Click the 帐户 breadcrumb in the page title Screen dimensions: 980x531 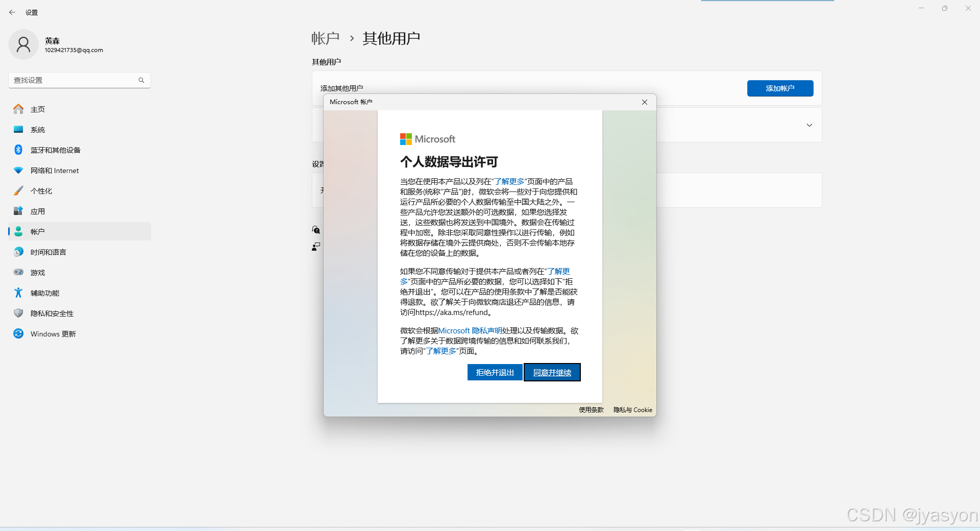[x=326, y=38]
